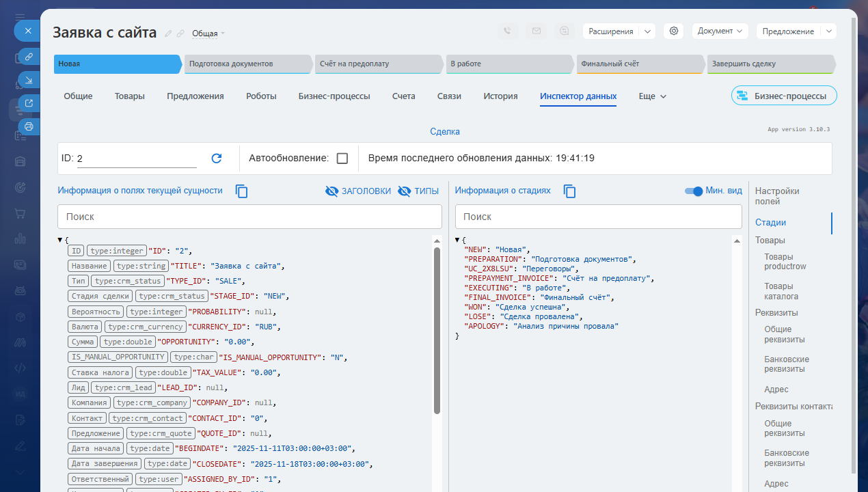The width and height of the screenshot is (868, 492).
Task: Enable the Автообновление checkbox
Action: click(x=342, y=159)
